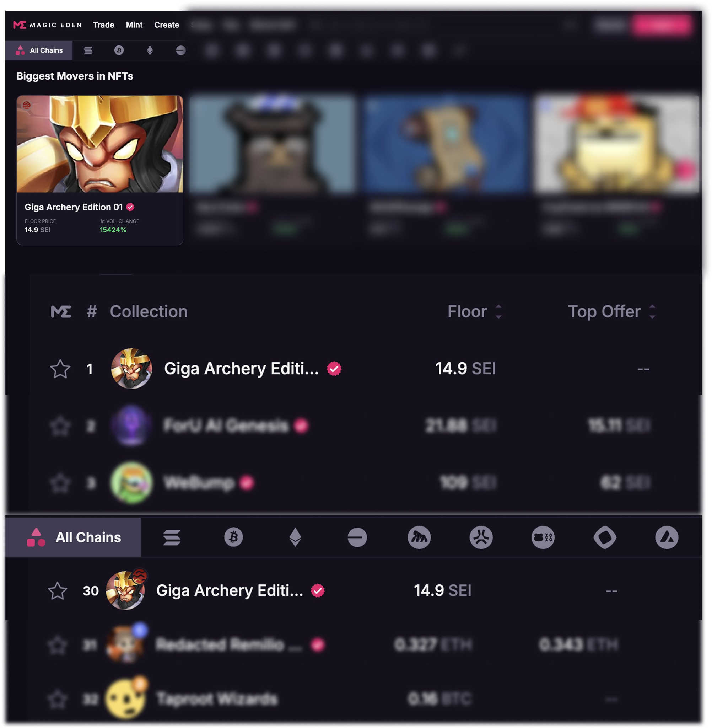Select the small Bitcoin icon in the top chain bar
This screenshot has width=712, height=728.
click(119, 50)
